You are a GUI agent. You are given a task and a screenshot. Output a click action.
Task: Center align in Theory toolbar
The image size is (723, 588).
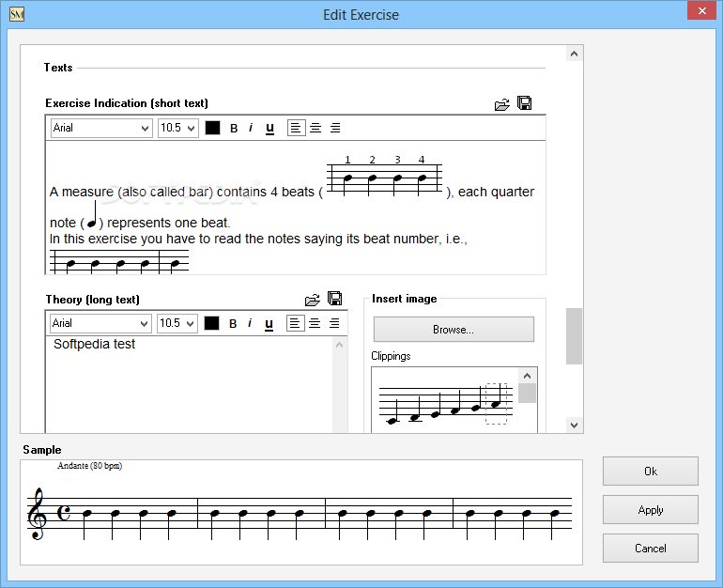(x=315, y=323)
